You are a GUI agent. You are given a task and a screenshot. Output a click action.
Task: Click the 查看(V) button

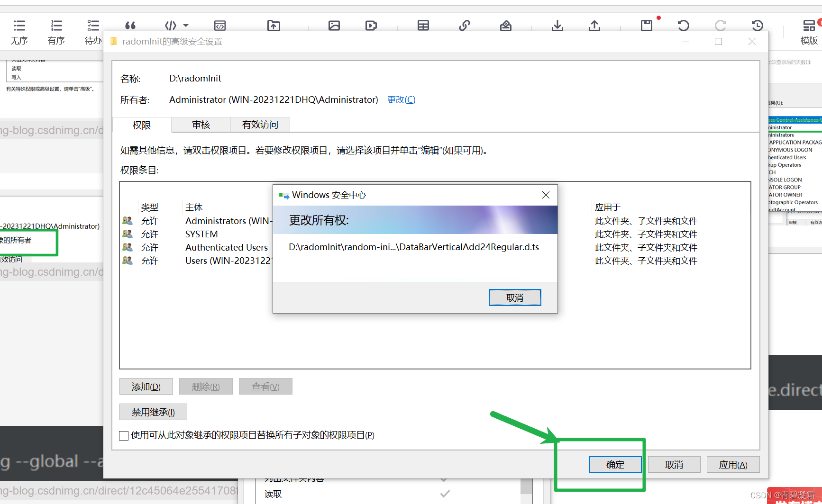tap(265, 387)
